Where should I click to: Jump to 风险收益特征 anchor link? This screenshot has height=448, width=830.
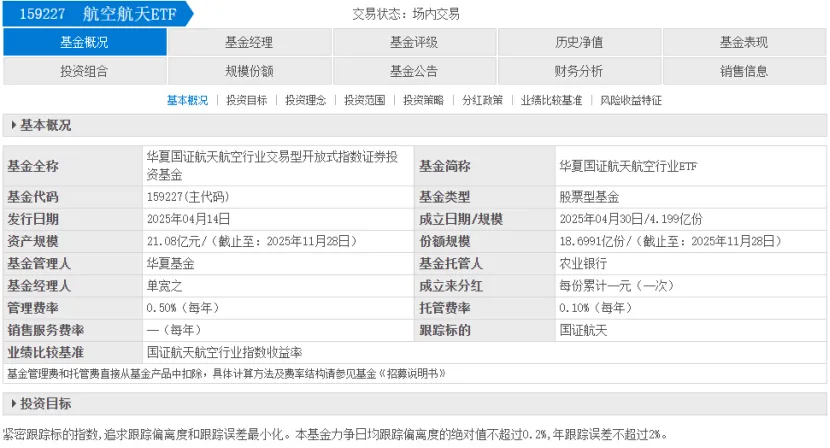pos(631,100)
